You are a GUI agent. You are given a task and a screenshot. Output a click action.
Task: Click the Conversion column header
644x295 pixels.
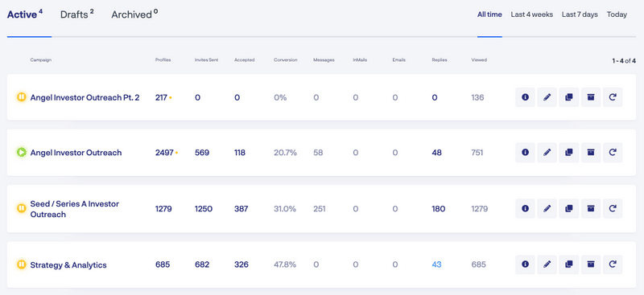tap(286, 60)
